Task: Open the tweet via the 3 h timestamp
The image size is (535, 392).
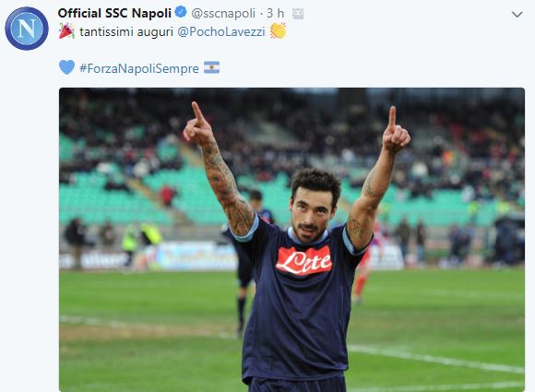Action: point(276,13)
